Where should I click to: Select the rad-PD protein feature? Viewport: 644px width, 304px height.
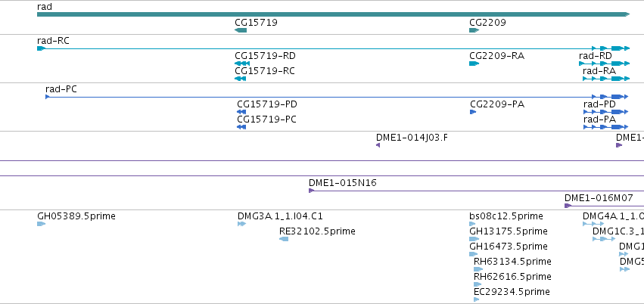[x=606, y=112]
